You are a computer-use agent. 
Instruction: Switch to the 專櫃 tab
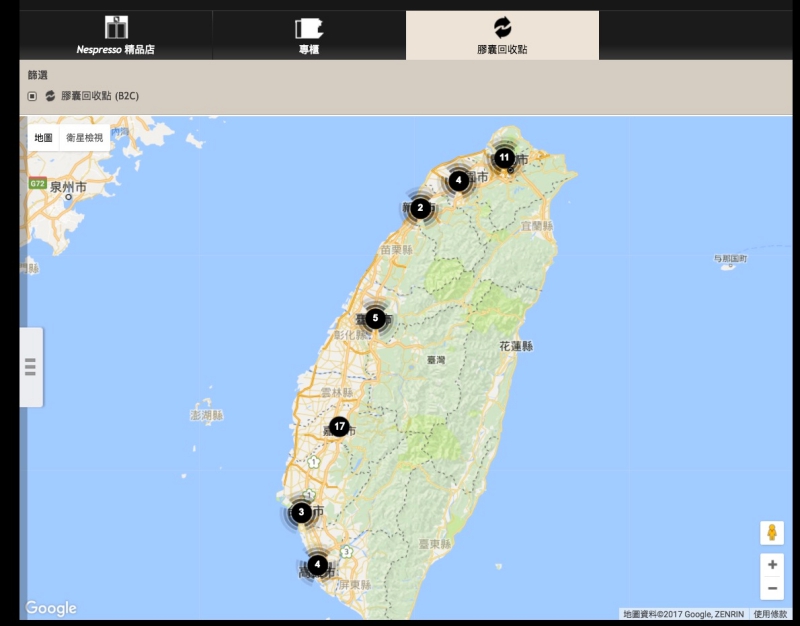[x=309, y=35]
